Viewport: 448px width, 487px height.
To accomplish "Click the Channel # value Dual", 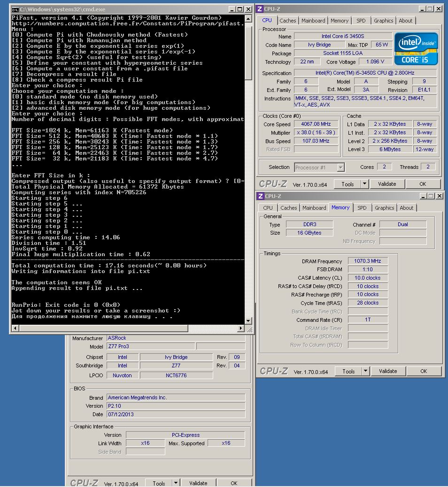I will coord(403,224).
